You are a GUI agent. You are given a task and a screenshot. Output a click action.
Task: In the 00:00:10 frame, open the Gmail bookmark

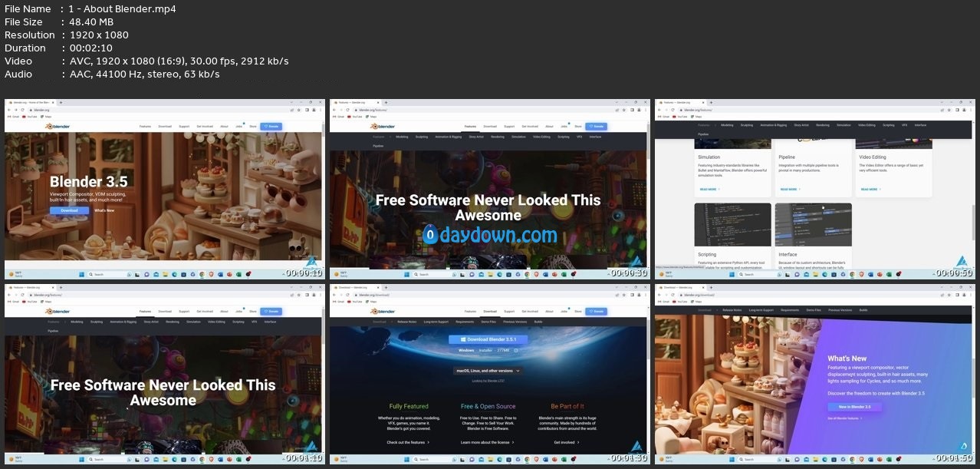(13, 117)
